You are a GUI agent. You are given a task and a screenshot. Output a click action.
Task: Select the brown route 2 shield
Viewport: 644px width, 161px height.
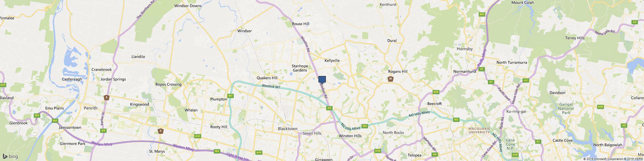(x=160, y=131)
